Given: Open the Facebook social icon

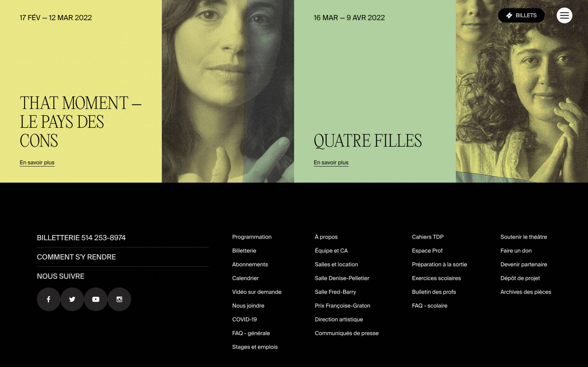Looking at the screenshot, I should [x=48, y=299].
